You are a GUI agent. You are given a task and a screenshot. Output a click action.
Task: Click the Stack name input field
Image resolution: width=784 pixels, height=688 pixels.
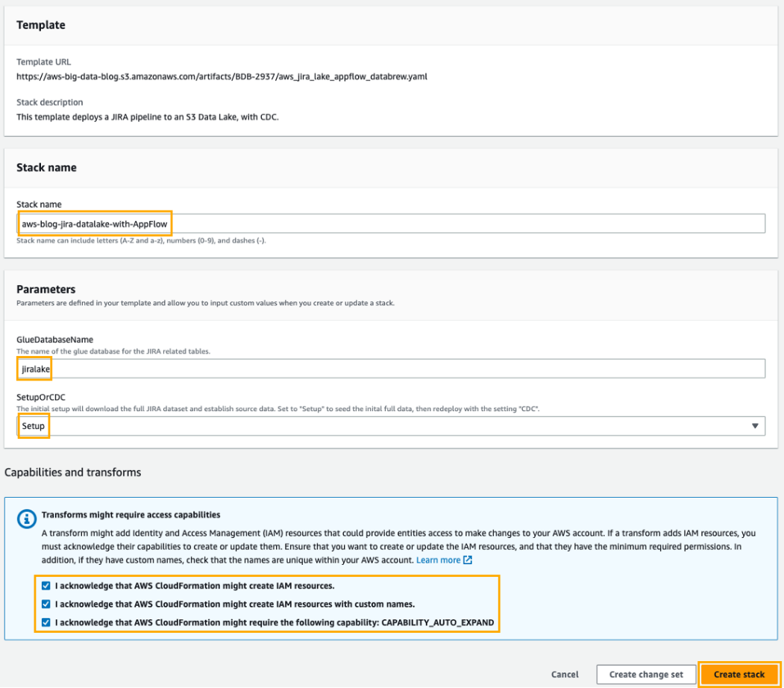391,224
